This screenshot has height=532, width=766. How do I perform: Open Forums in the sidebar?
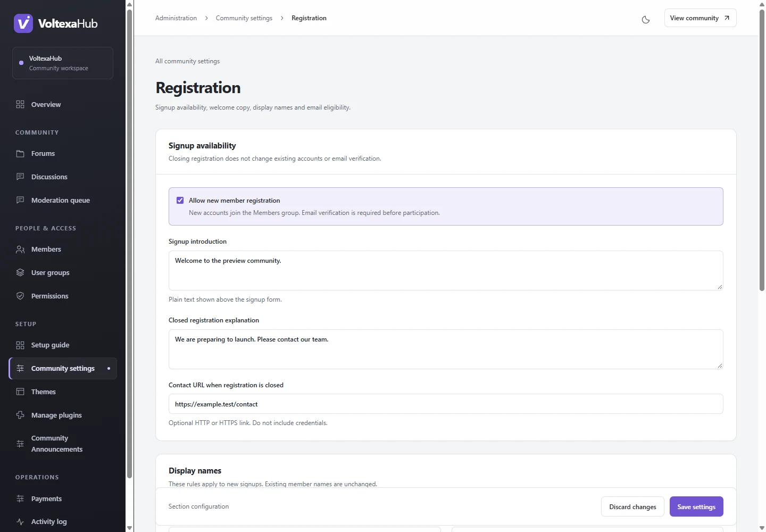pos(63,153)
